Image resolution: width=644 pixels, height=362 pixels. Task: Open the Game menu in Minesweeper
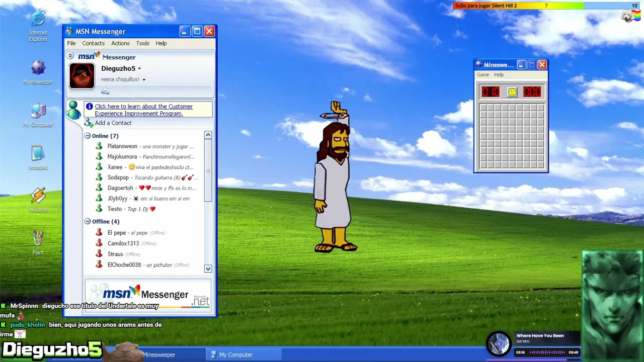(483, 75)
